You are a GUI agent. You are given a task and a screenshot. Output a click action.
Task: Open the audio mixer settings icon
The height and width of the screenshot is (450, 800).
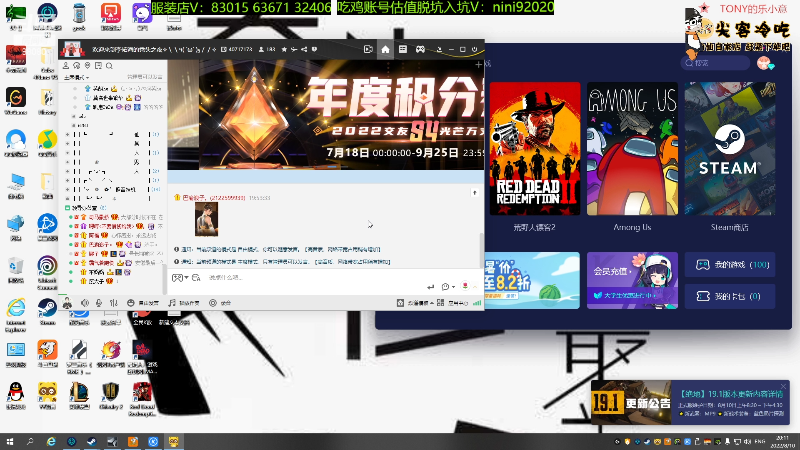tap(113, 303)
